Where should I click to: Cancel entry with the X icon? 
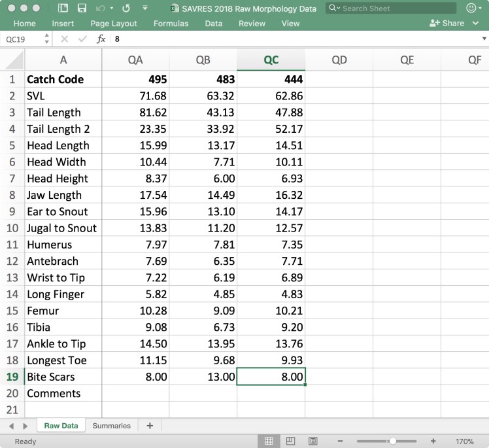[x=64, y=39]
